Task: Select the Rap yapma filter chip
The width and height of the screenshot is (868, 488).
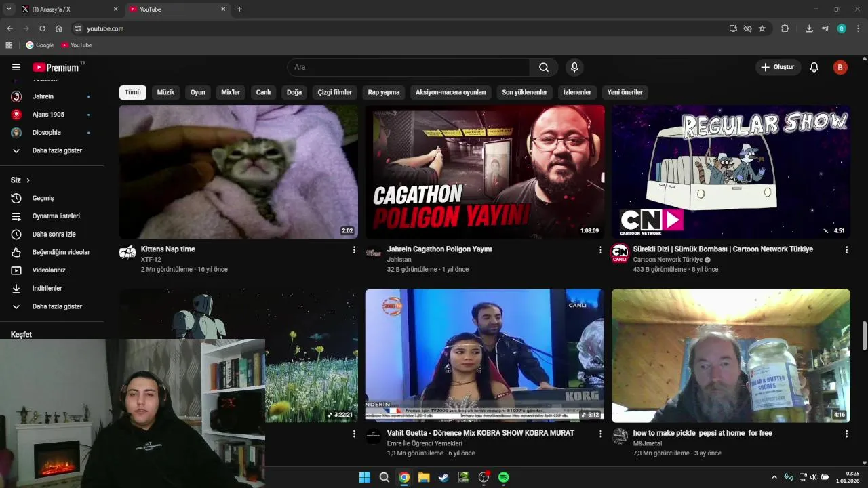Action: click(384, 92)
